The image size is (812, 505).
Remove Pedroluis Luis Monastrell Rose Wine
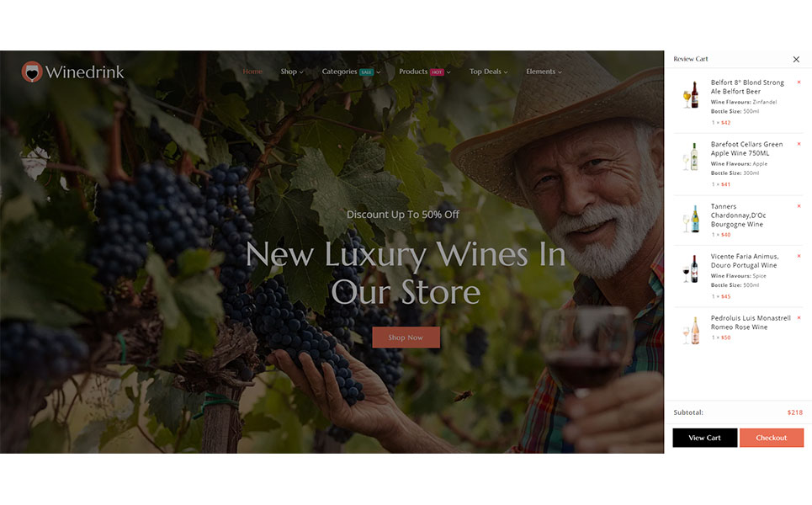click(x=799, y=318)
